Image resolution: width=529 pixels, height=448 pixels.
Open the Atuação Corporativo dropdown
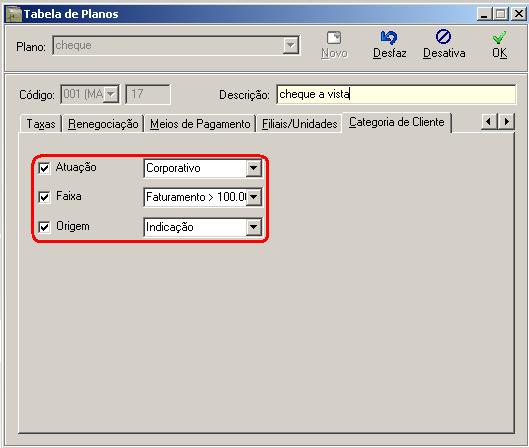[254, 168]
